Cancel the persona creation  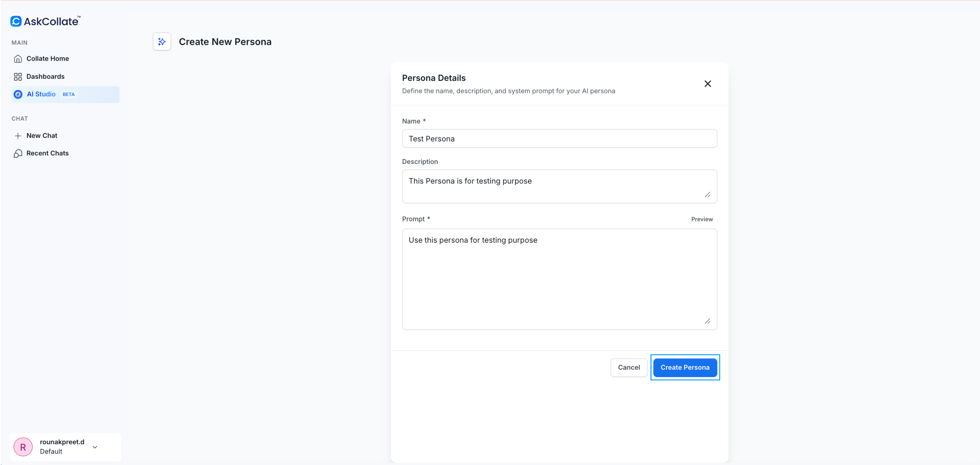point(629,367)
